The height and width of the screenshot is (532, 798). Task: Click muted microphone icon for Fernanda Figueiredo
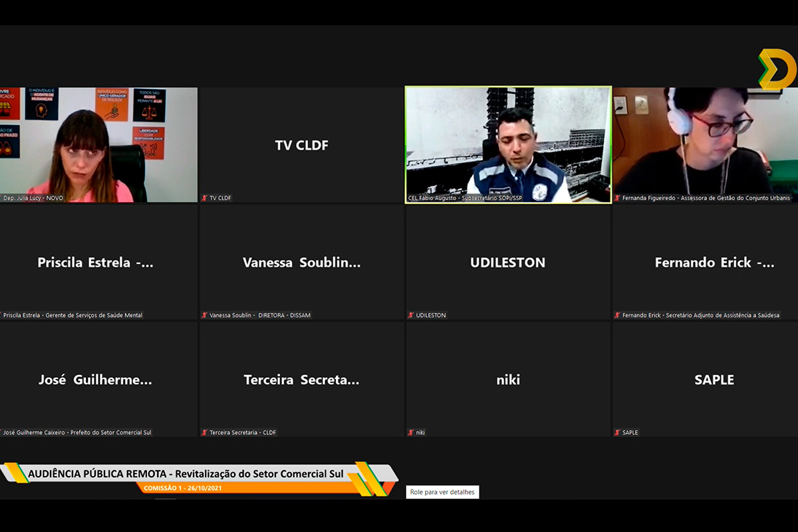click(617, 198)
